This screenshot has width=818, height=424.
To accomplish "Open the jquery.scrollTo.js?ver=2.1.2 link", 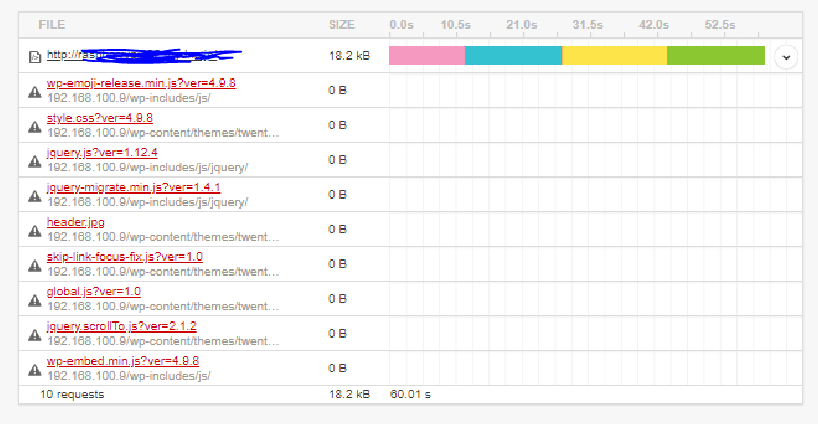I will 121,326.
